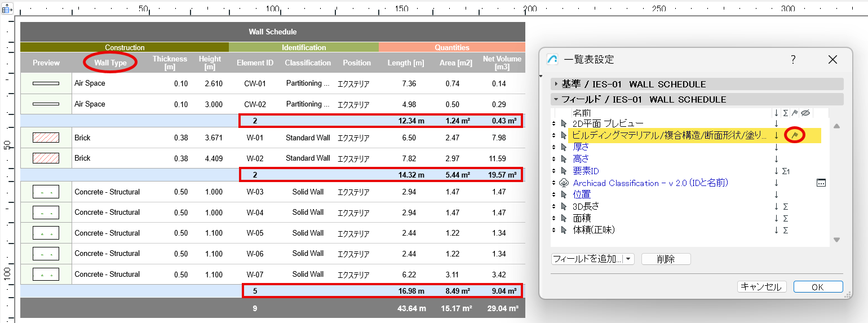Click the sort arrow on the 要素ID row
This screenshot has width=868, height=323.
coord(776,171)
